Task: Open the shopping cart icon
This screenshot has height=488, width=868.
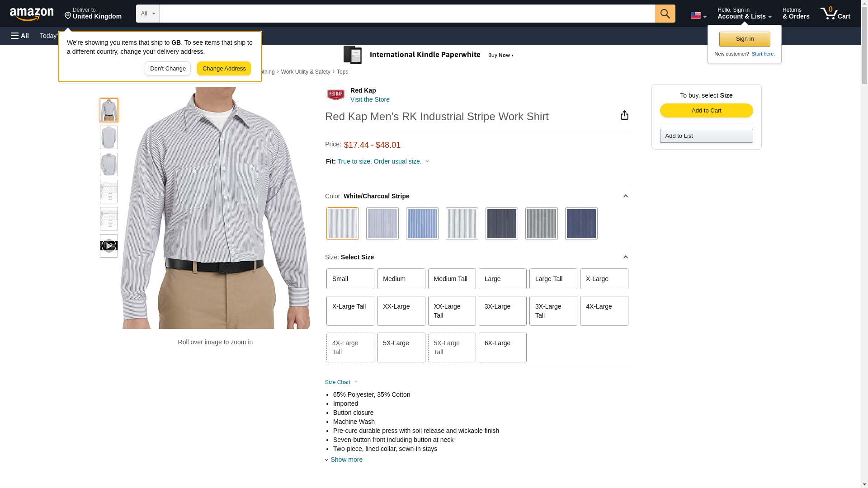Action: [835, 14]
